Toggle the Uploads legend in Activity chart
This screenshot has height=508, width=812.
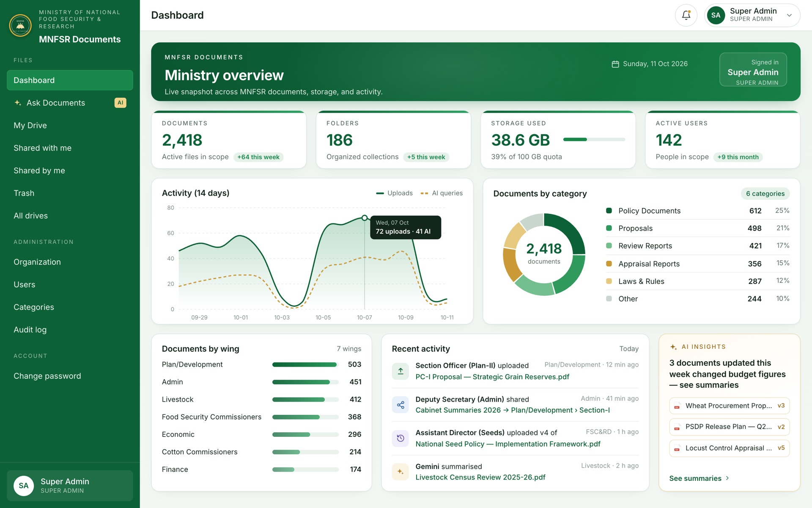point(394,193)
